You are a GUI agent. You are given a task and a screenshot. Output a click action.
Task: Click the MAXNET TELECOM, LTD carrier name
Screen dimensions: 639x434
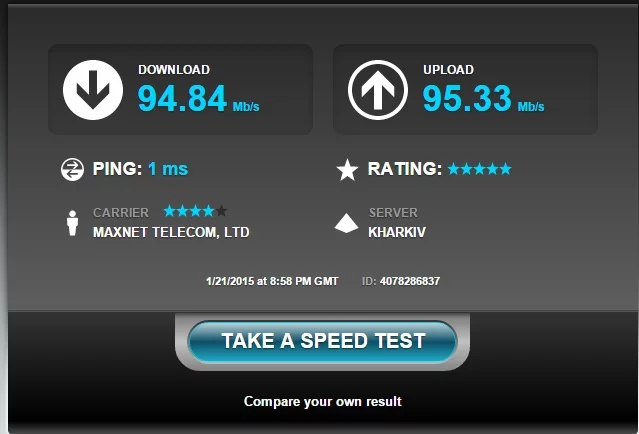pyautogui.click(x=171, y=232)
